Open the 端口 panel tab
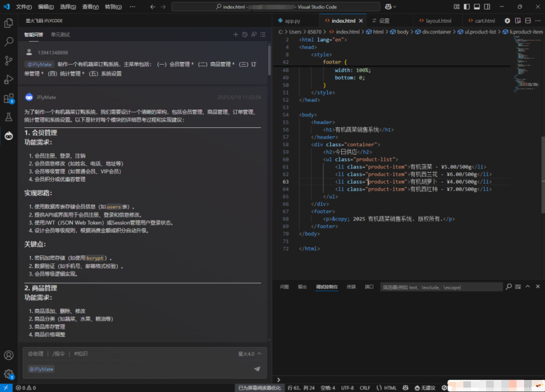This screenshot has height=392, width=545. pos(369,287)
